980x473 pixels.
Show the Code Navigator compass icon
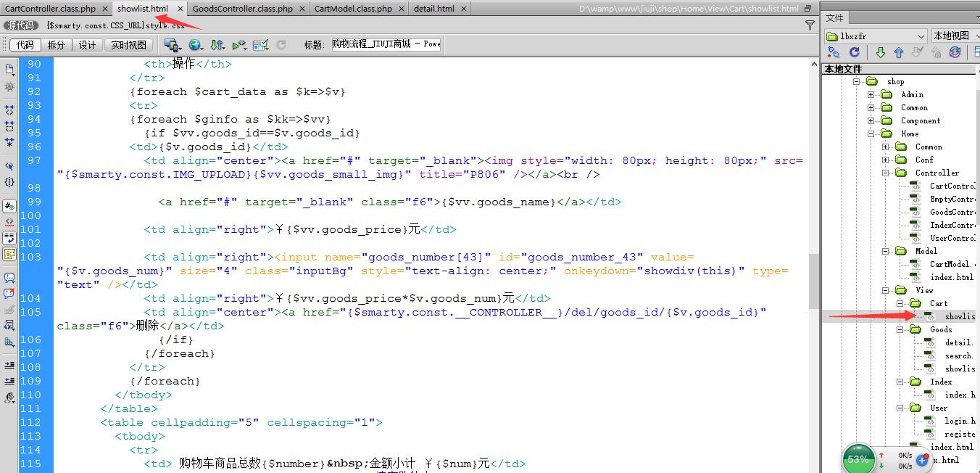pos(9,86)
